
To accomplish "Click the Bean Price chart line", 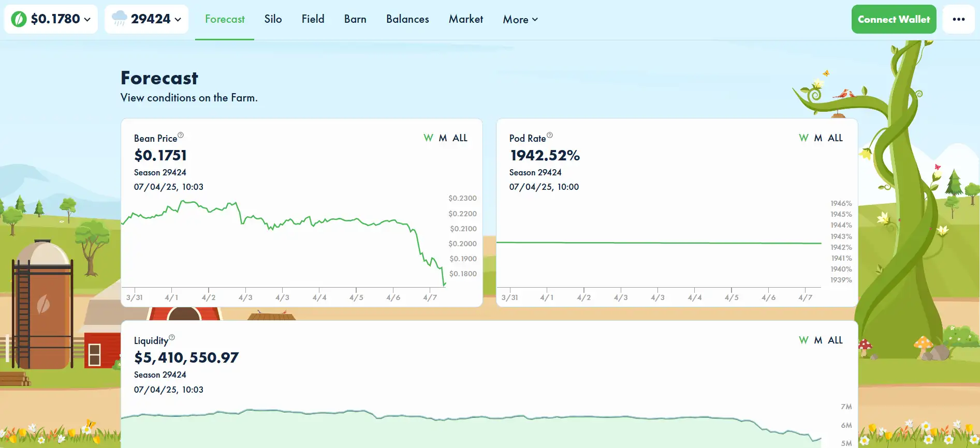I will click(x=331, y=219).
